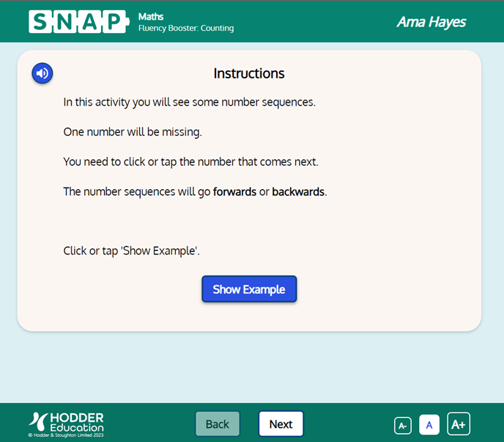Image resolution: width=504 pixels, height=442 pixels.
Task: Advance to the next page with Next
Action: (281, 424)
